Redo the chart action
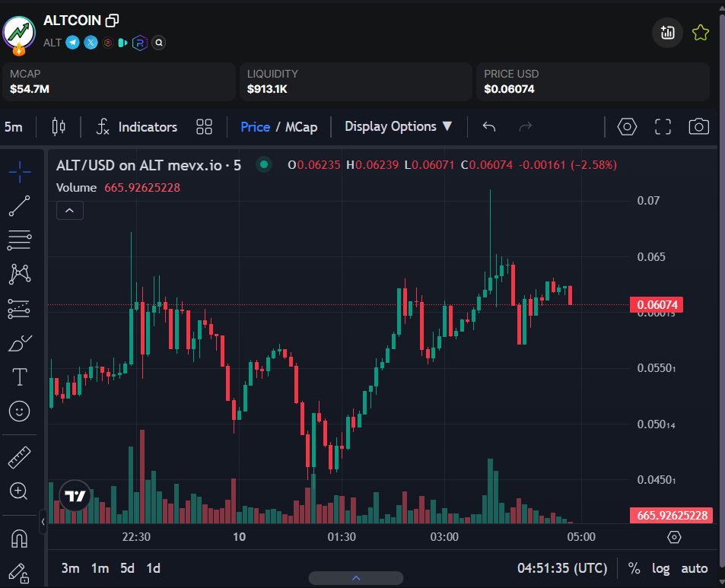Viewport: 725px width, 588px height. pos(526,126)
